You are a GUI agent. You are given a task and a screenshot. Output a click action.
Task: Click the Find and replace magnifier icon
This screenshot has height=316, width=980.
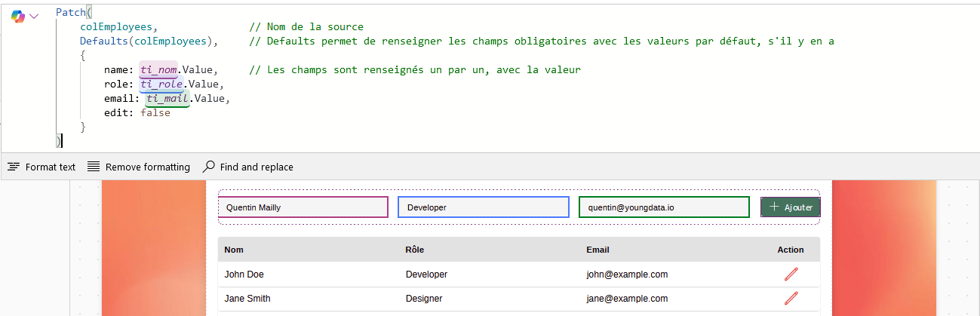coord(209,167)
